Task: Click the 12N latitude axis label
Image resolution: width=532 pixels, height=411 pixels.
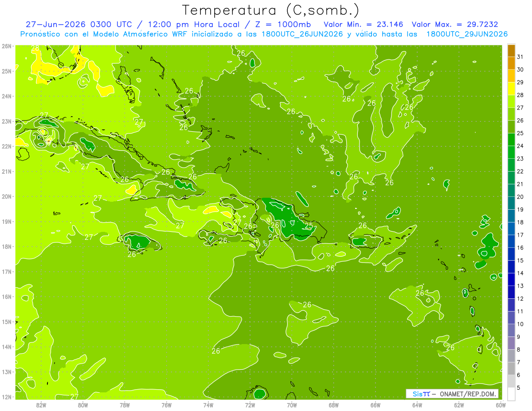Action: click(x=6, y=397)
